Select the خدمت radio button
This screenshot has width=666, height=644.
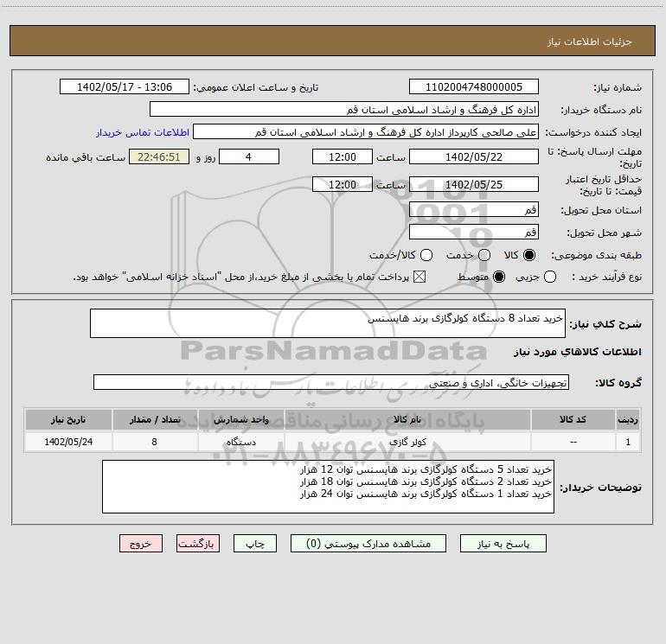coord(484,255)
